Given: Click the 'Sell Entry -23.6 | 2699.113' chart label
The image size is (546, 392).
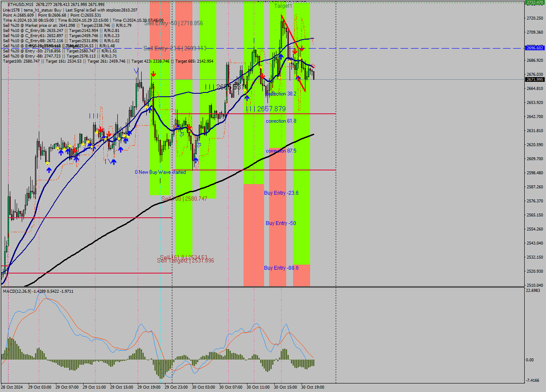Looking at the screenshot, I should point(175,48).
